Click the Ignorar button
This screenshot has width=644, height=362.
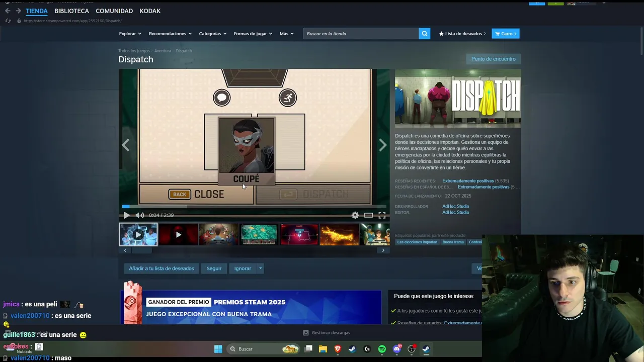pyautogui.click(x=243, y=268)
